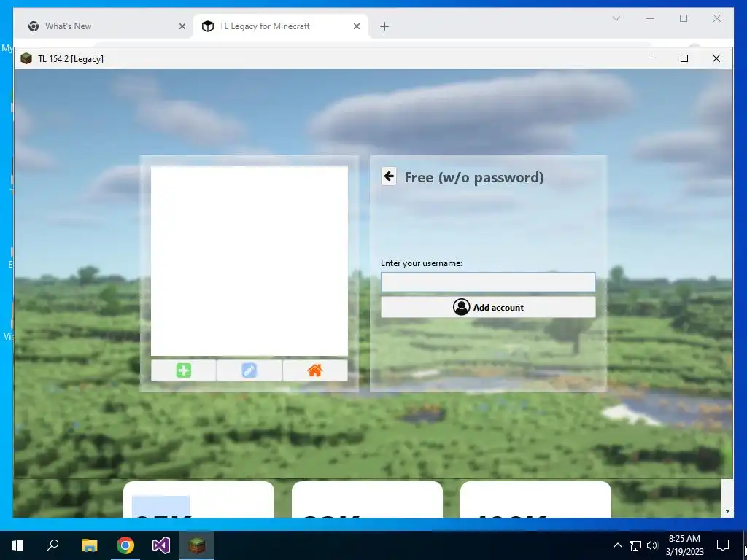Open the network status tray icon
This screenshot has width=747, height=560.
(x=635, y=545)
